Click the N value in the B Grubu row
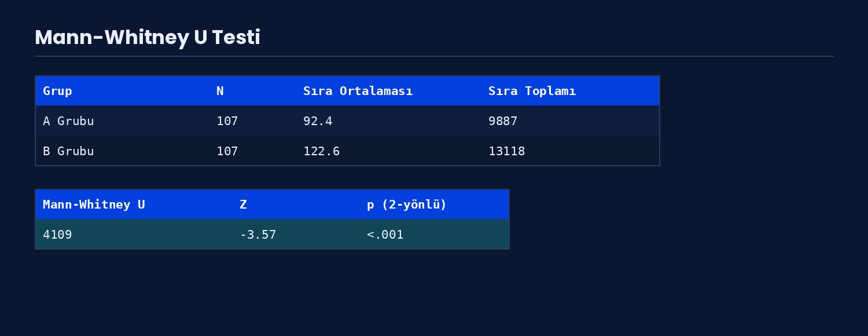The height and width of the screenshot is (336, 868). point(227,151)
